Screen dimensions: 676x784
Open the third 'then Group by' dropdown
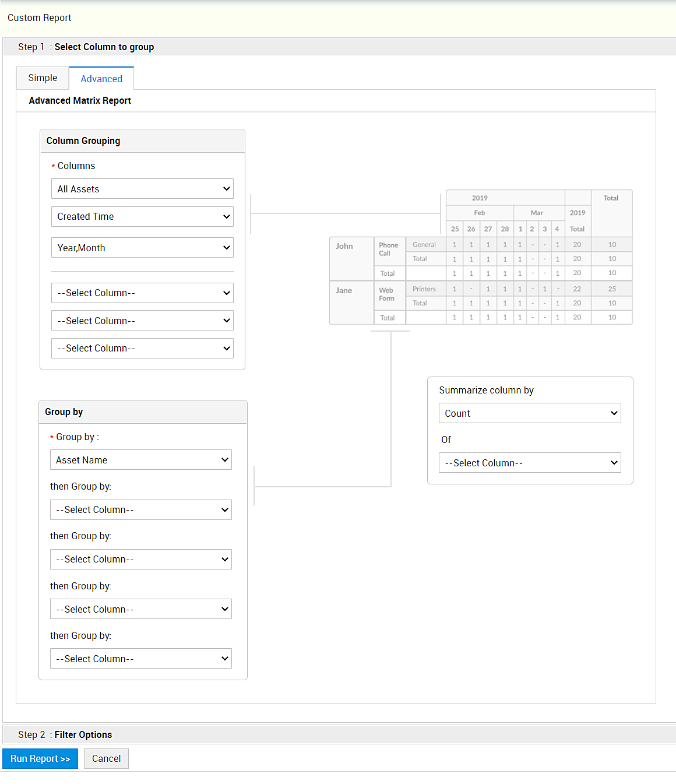pos(141,609)
